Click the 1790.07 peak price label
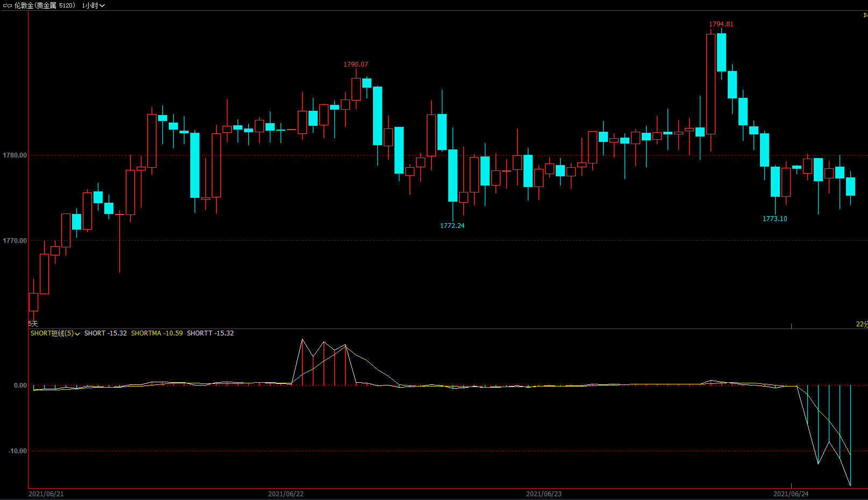This screenshot has width=868, height=500. point(356,65)
